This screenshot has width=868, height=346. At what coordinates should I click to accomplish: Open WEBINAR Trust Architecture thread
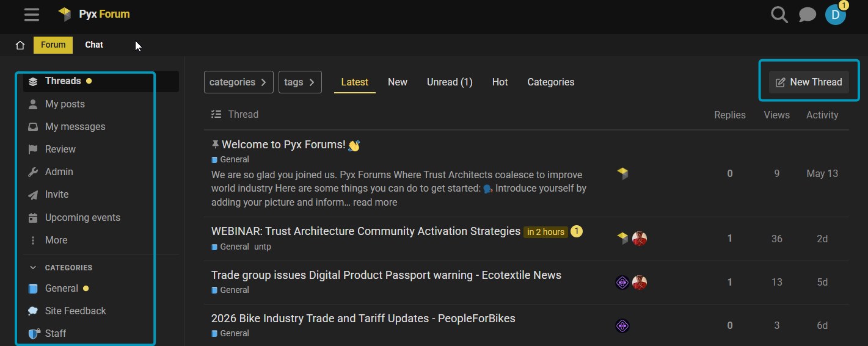pos(366,231)
